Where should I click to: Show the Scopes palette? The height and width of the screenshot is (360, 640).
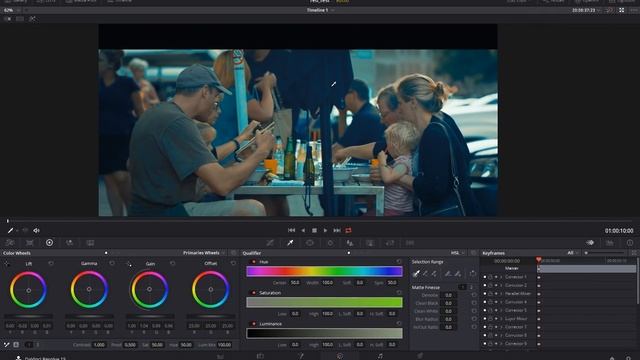tap(610, 243)
